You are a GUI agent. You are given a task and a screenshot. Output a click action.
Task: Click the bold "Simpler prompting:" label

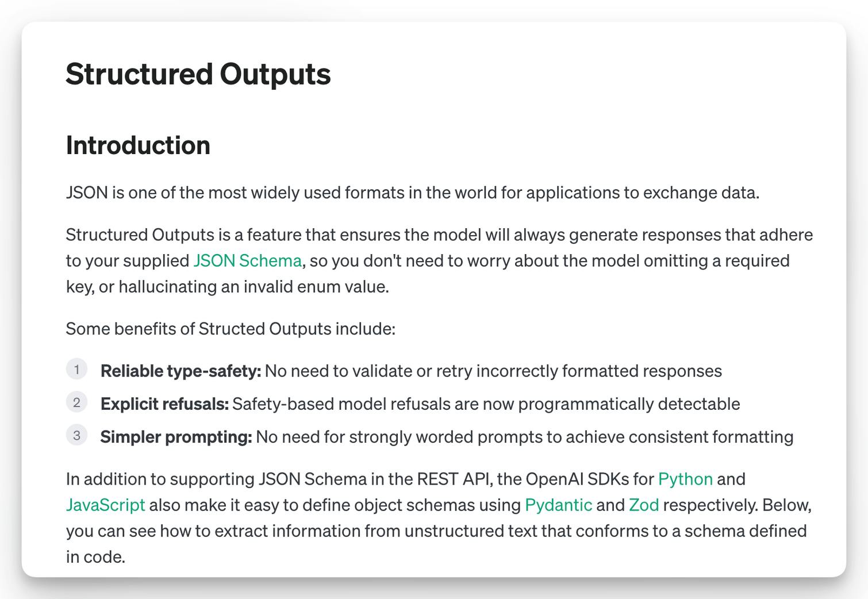[x=176, y=437]
